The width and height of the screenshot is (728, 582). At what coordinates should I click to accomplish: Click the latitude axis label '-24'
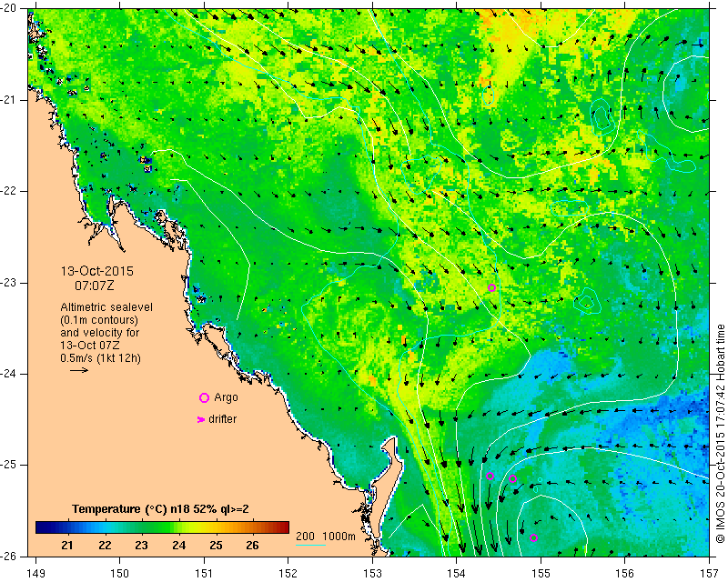[x=9, y=374]
